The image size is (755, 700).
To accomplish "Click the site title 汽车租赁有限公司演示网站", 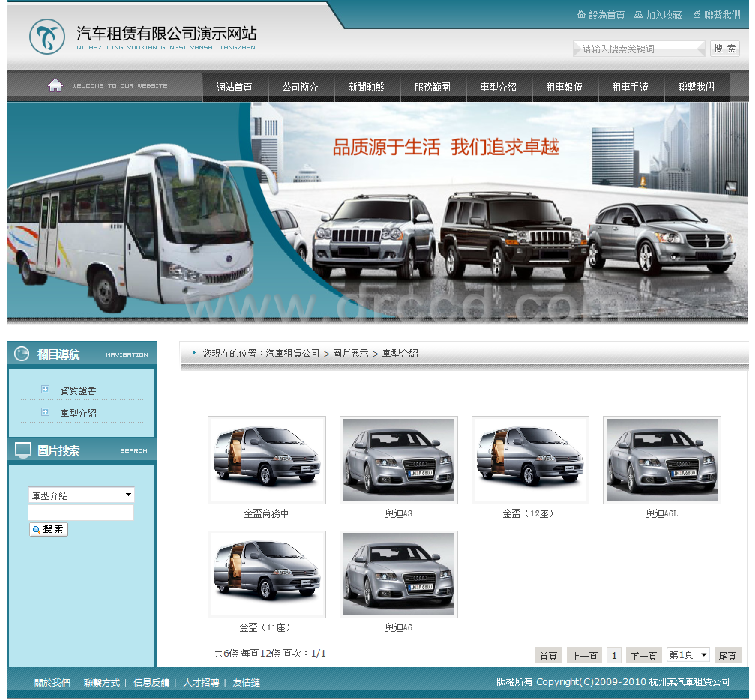I will pyautogui.click(x=166, y=34).
